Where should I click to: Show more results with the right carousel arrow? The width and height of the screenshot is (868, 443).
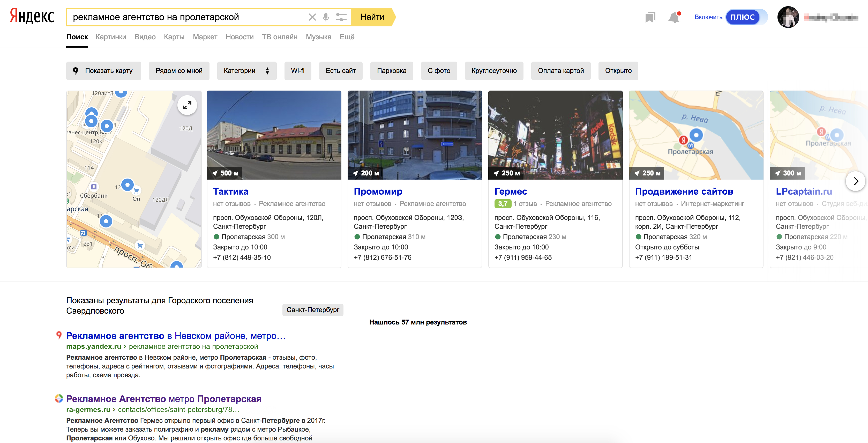pyautogui.click(x=856, y=181)
